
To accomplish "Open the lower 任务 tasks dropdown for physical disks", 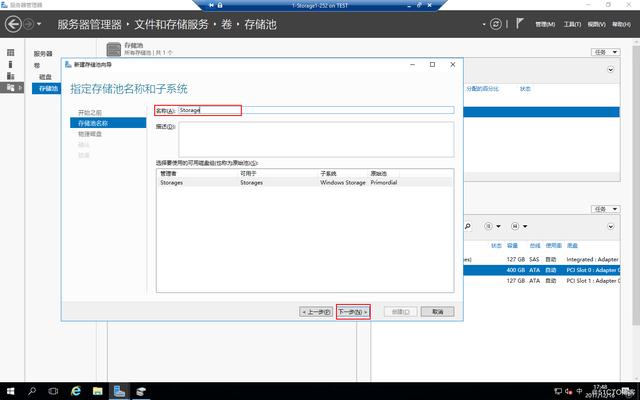I will point(606,209).
